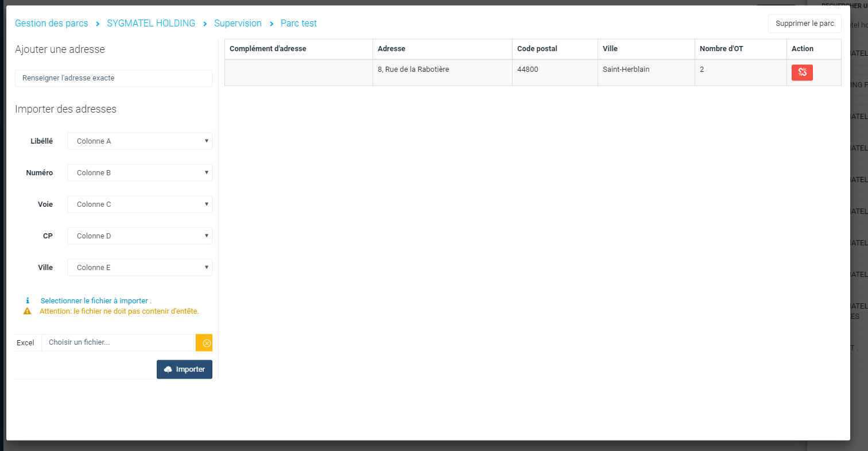This screenshot has height=451, width=868.
Task: Expand the Numéro column dropdown
Action: click(x=139, y=172)
